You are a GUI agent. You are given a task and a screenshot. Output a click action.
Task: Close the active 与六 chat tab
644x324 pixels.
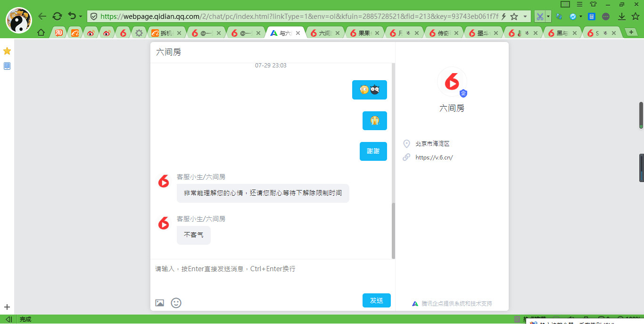[x=298, y=33]
